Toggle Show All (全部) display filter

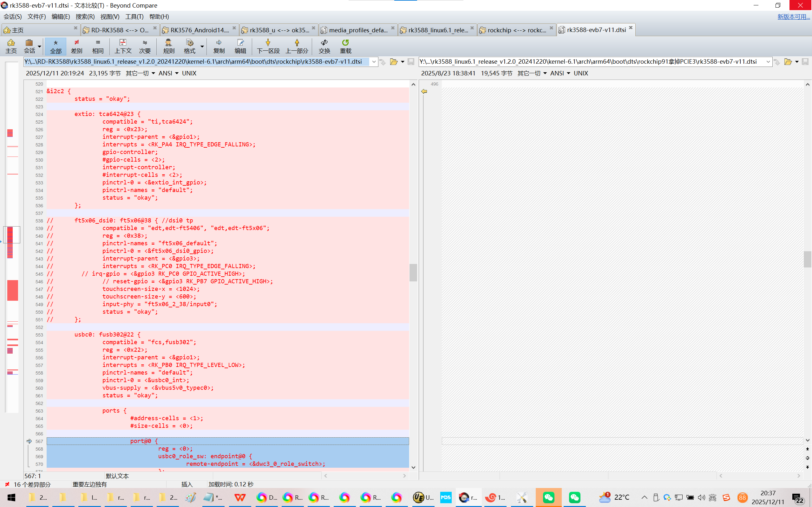pos(56,46)
